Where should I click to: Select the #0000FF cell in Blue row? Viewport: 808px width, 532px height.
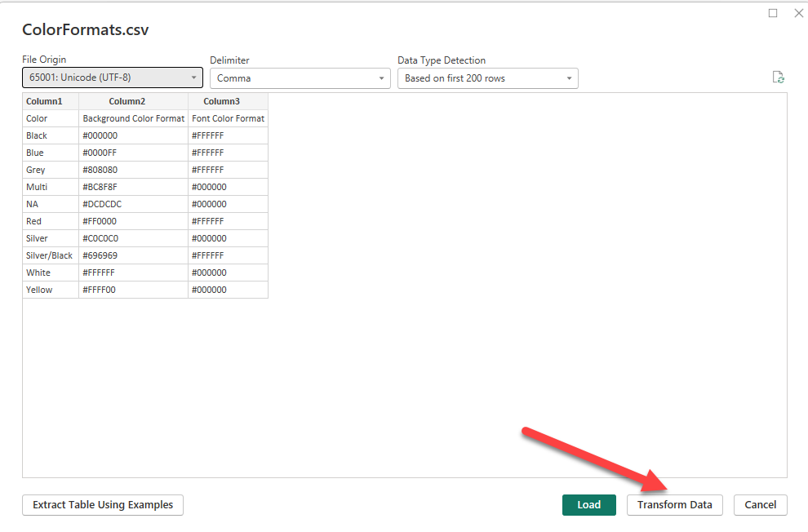100,153
